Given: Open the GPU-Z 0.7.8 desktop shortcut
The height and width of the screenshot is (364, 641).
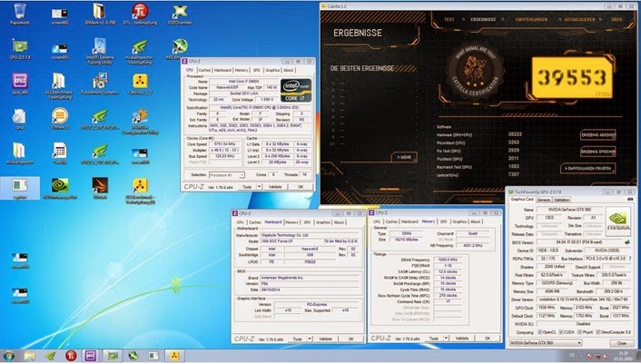Looking at the screenshot, I should click(x=18, y=45).
